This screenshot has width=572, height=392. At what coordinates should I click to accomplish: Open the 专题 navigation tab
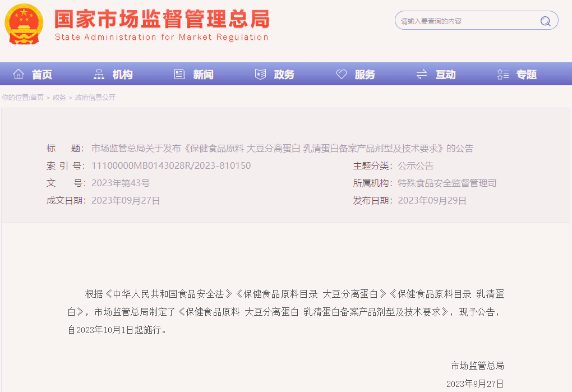(527, 75)
